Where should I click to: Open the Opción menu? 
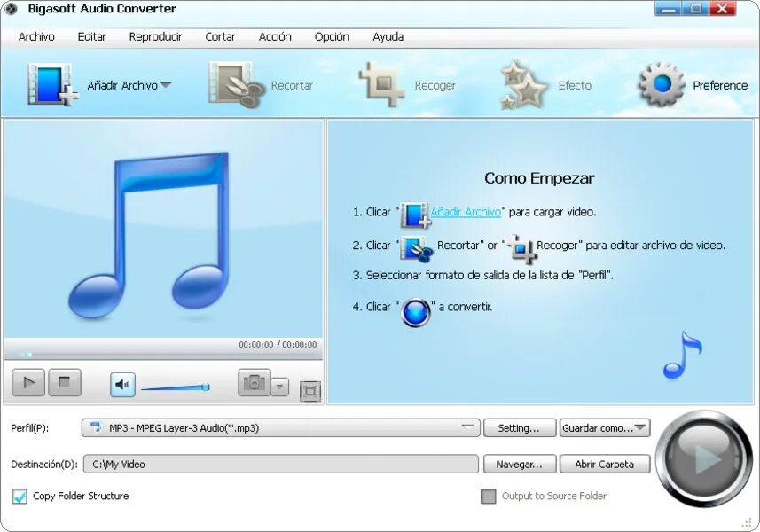click(332, 37)
